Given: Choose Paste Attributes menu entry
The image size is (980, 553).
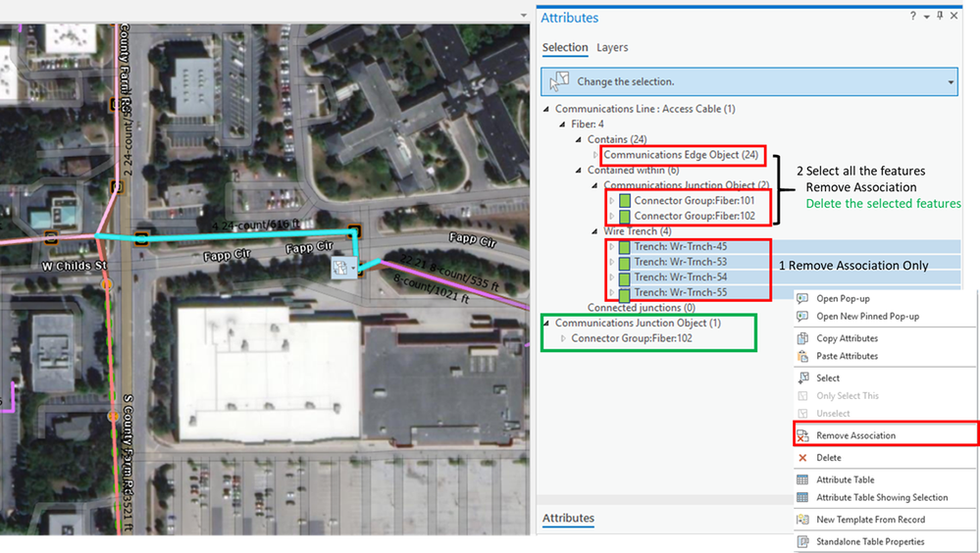Looking at the screenshot, I should coord(885,356).
